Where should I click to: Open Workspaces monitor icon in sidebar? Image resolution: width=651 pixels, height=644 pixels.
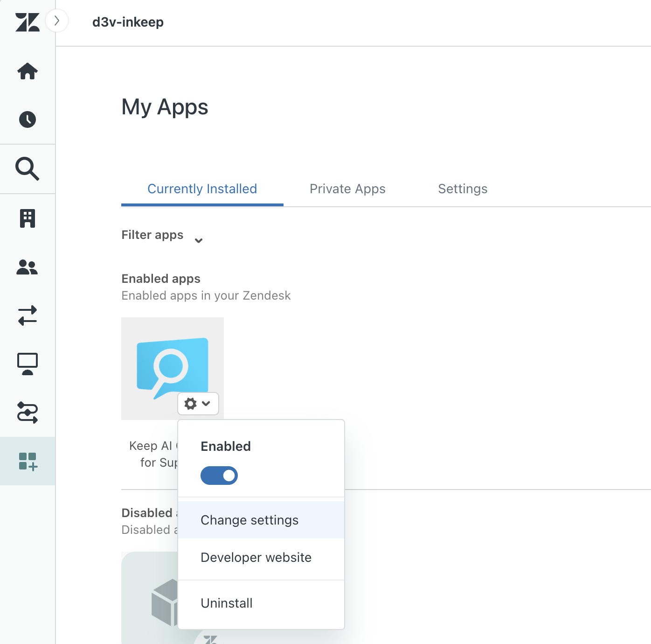[28, 364]
